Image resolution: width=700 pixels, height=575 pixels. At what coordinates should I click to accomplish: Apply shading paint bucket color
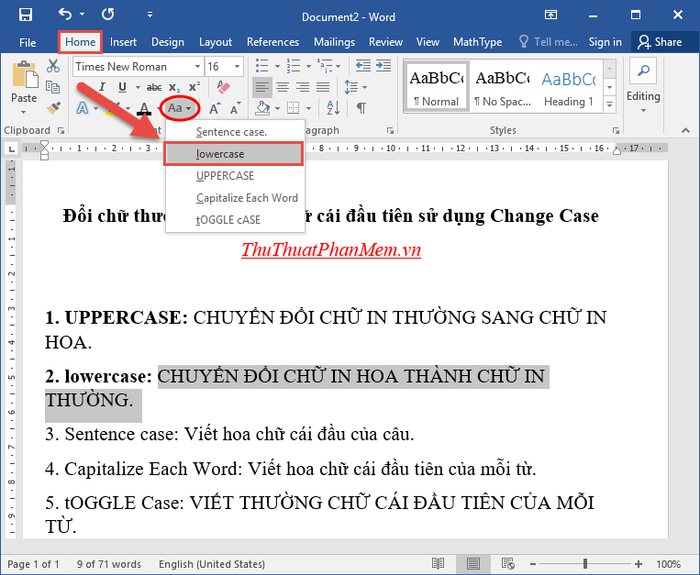pyautogui.click(x=263, y=108)
